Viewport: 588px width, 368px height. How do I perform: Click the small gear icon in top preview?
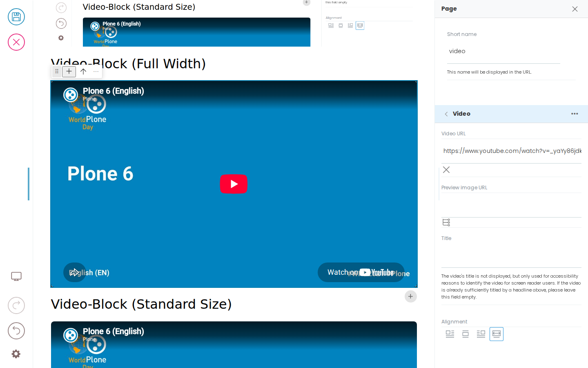pyautogui.click(x=61, y=38)
